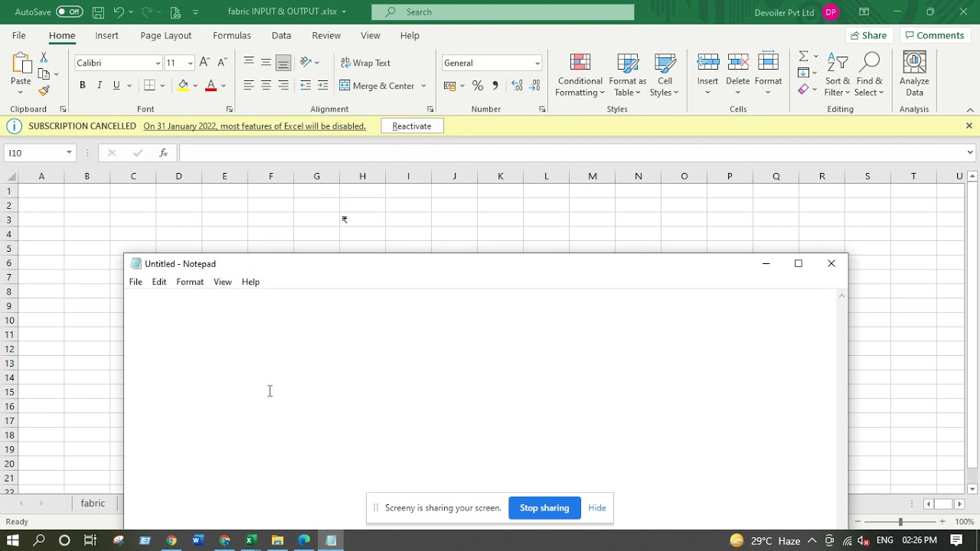Open Conditional Formatting options
The image size is (980, 551).
(x=580, y=75)
